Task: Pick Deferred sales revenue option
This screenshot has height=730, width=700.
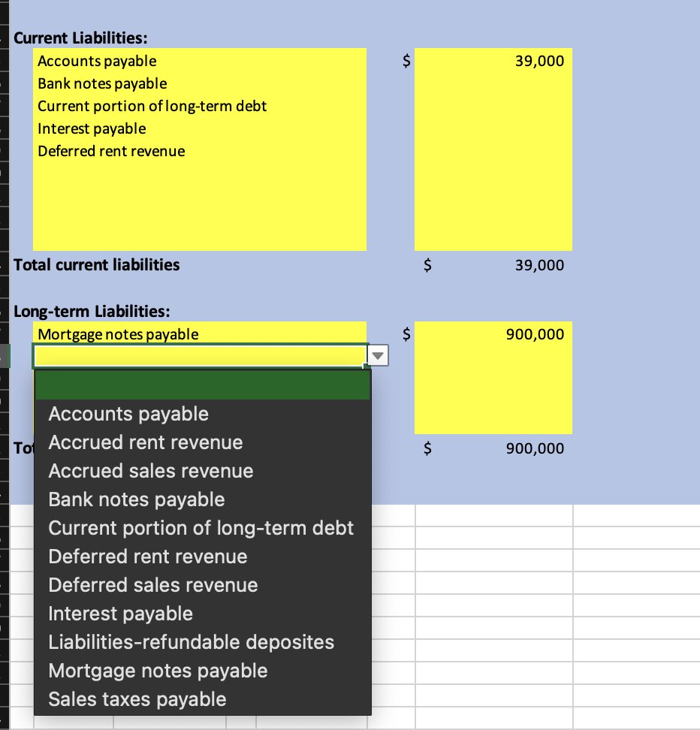Action: pos(152,585)
